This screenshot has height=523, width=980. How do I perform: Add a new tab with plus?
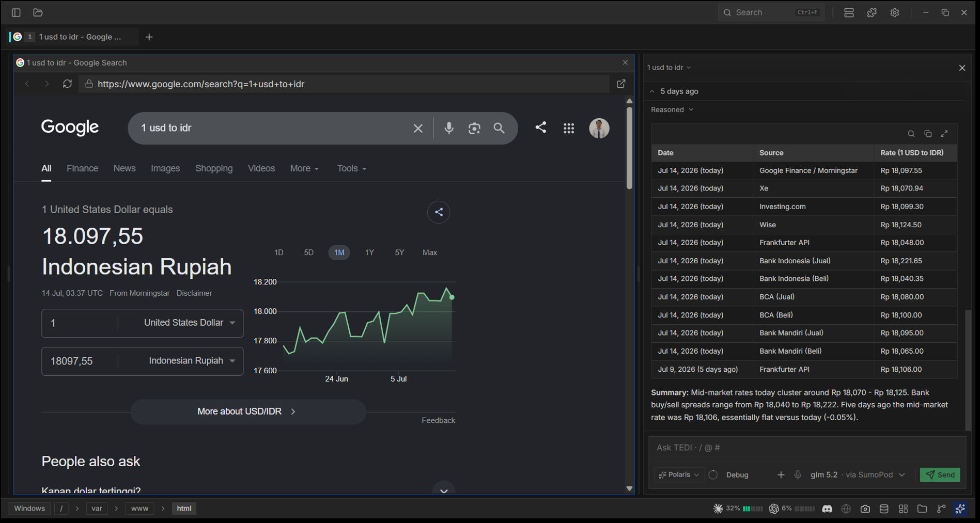coord(149,37)
